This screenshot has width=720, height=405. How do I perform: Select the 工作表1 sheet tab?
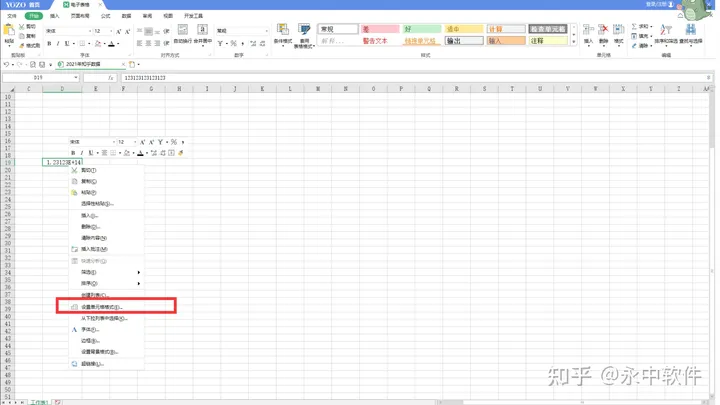coord(39,402)
